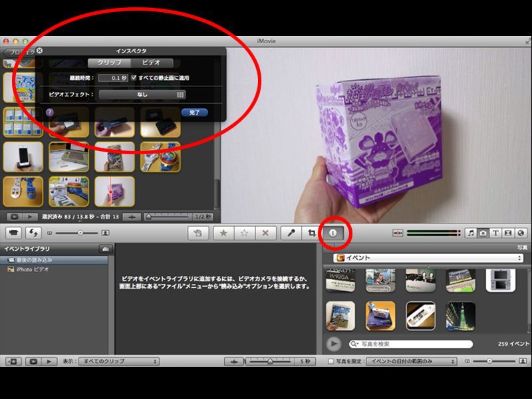This screenshot has width=532, height=399.
Task: Play selected events from bottom bar
Action: (x=49, y=362)
